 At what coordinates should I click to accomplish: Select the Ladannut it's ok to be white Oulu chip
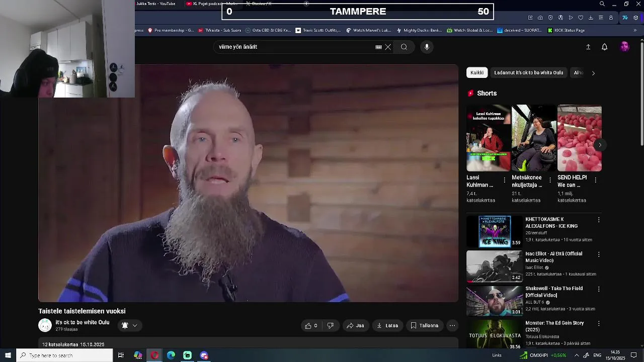(528, 72)
